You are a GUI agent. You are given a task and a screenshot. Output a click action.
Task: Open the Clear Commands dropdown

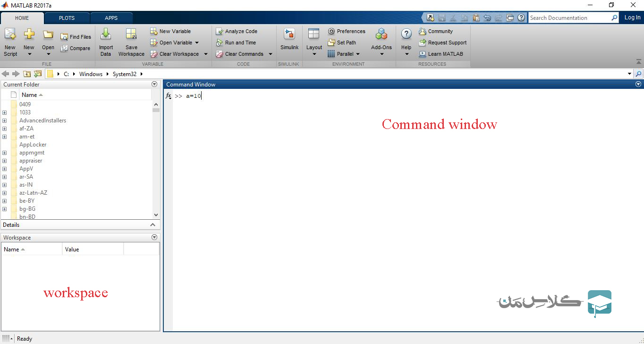point(271,54)
